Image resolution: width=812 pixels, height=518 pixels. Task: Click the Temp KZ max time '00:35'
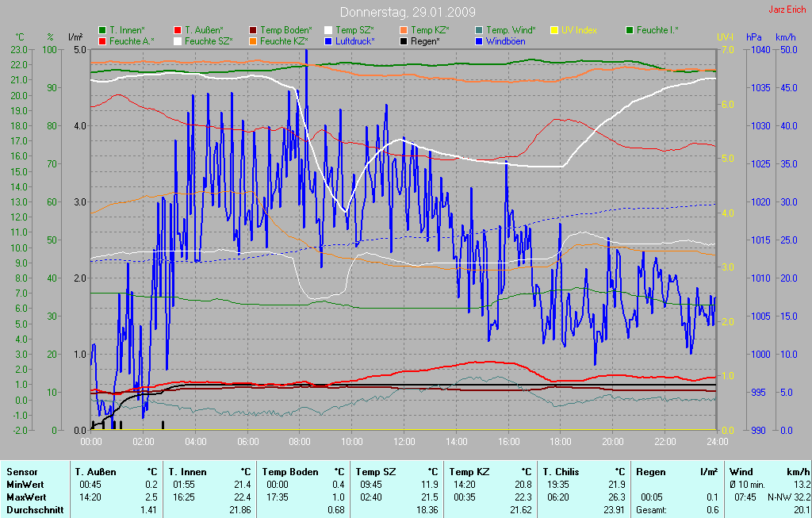click(x=465, y=497)
